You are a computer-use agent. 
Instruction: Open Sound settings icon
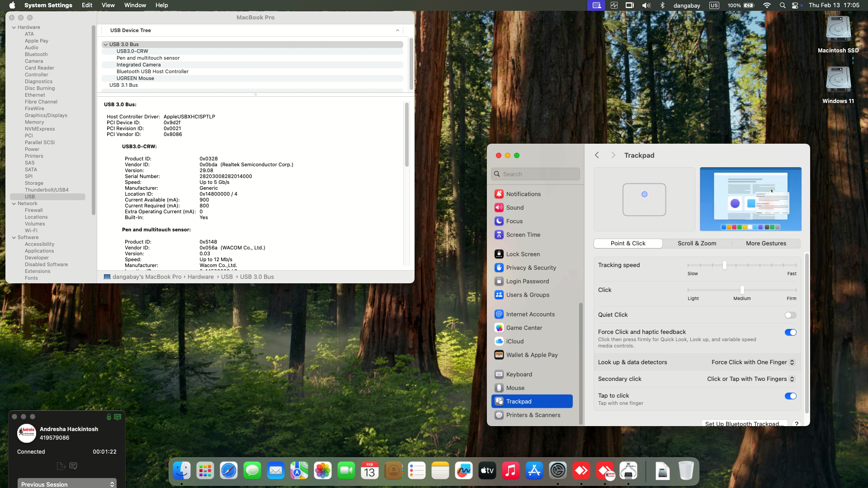(x=499, y=207)
